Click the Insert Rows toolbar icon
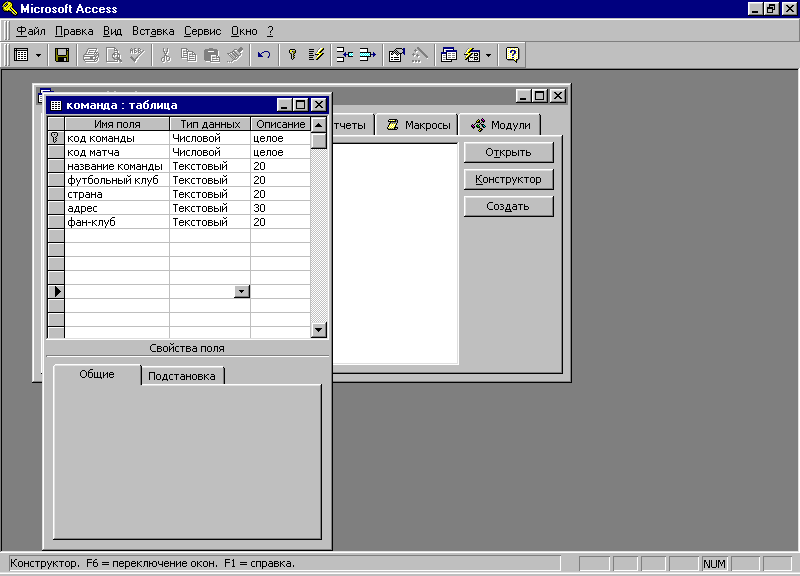The image size is (800, 576). 345,55
